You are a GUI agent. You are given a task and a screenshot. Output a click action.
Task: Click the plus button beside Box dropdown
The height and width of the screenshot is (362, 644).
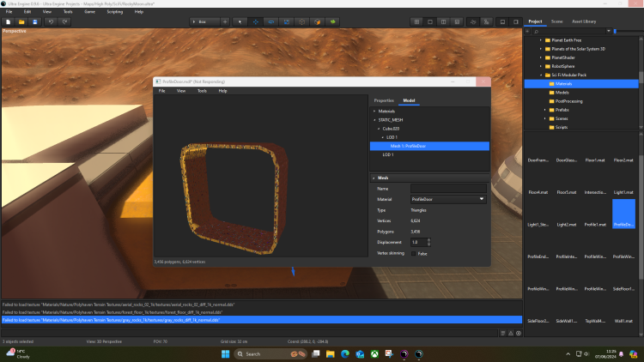pyautogui.click(x=225, y=21)
